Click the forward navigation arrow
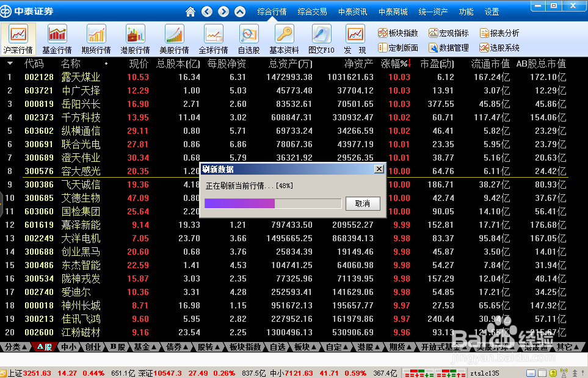Screen dimensions: 588x378 223,12
